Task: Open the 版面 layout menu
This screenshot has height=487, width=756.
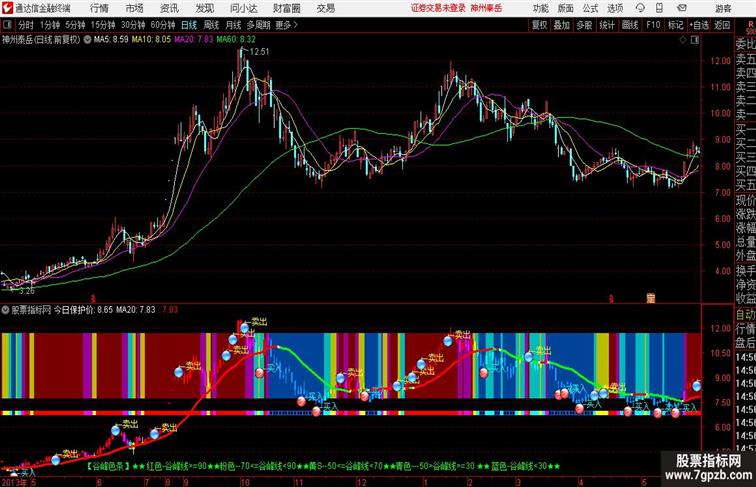Action: [x=566, y=8]
